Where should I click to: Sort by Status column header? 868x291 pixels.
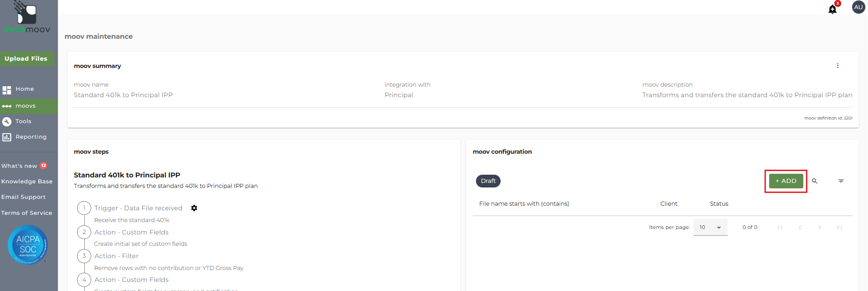point(719,204)
